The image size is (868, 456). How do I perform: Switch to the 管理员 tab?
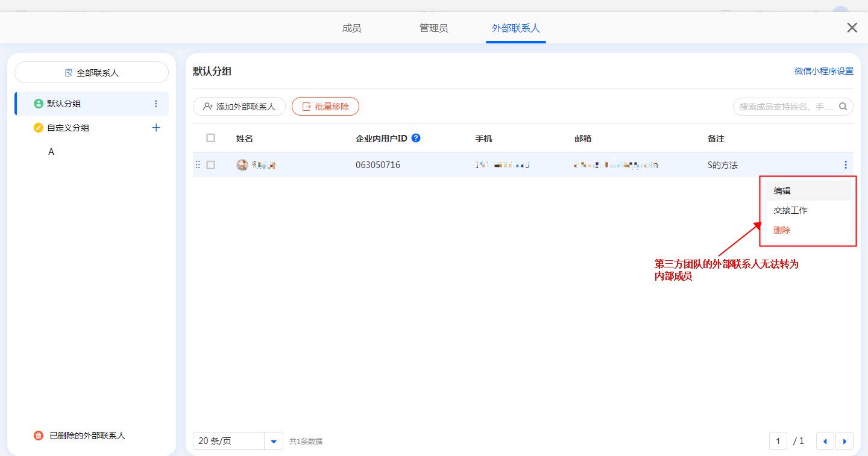click(433, 28)
